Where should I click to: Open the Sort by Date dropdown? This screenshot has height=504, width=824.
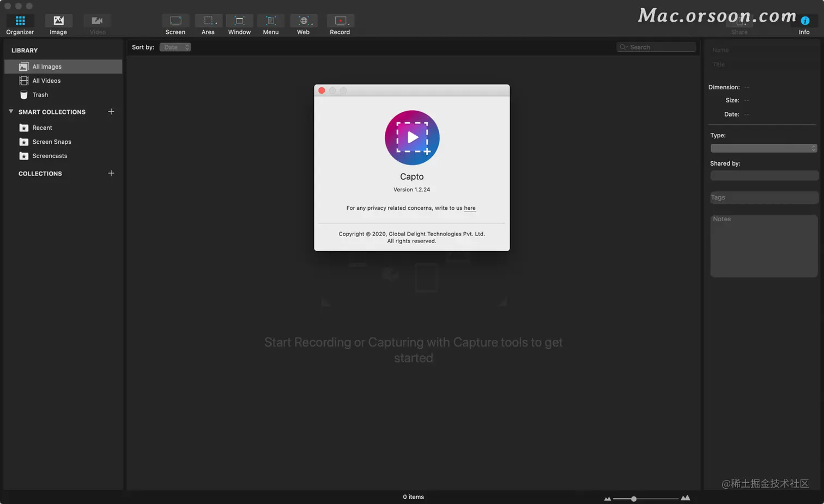pyautogui.click(x=175, y=47)
